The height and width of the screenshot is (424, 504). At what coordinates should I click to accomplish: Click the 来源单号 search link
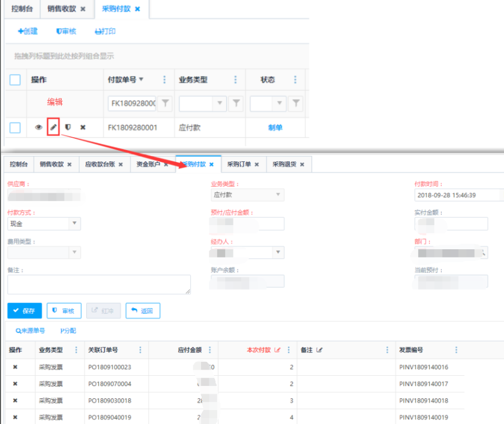coord(30,330)
